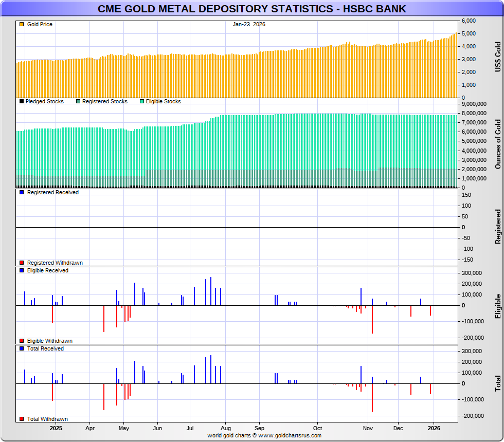The height and width of the screenshot is (442, 504).
Task: Click the teal Eligible Stocks legend marker
Action: (142, 102)
